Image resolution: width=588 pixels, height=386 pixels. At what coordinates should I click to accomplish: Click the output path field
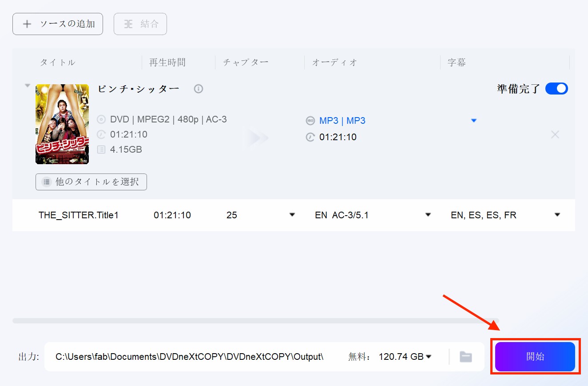[x=190, y=357]
